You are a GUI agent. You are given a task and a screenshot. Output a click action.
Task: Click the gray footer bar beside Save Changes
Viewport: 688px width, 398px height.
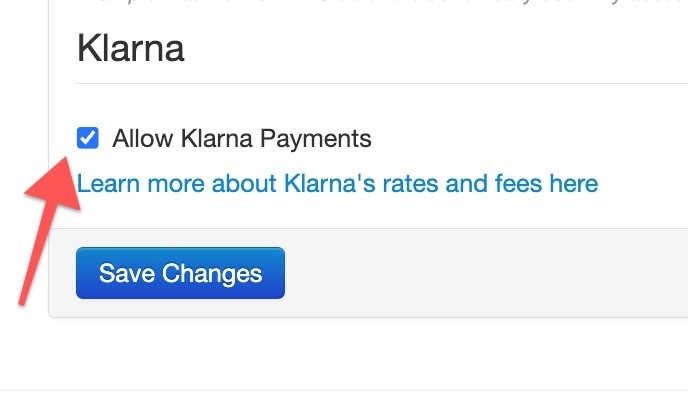(483, 273)
